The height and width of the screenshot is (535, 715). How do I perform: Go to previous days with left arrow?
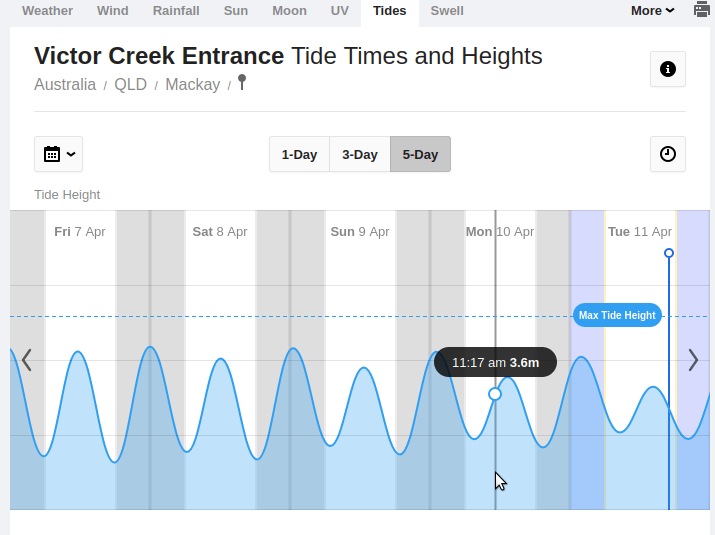(x=27, y=360)
